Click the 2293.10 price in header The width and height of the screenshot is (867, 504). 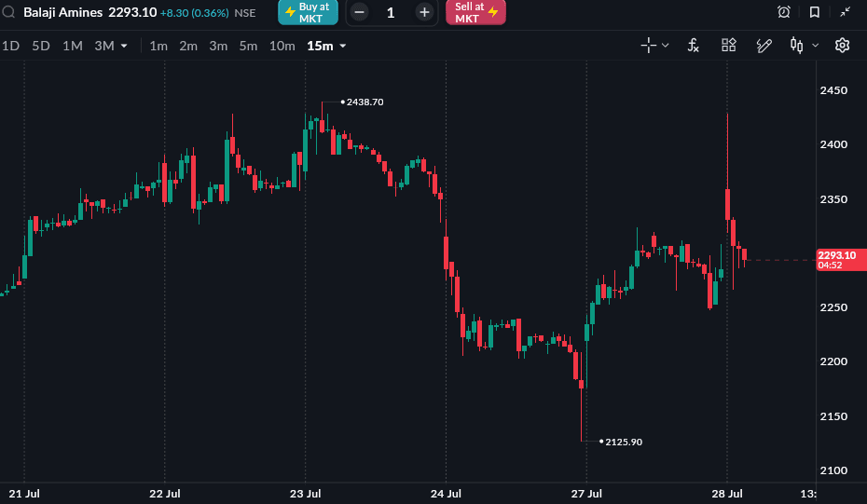point(132,12)
